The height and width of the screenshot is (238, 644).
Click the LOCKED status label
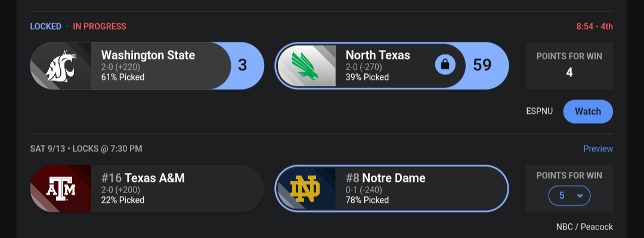45,26
